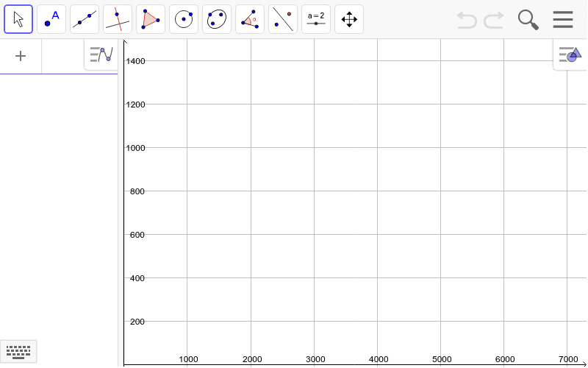Viewport: 588px width, 368px height.
Task: Open the virtual keyboard
Action: click(x=18, y=352)
